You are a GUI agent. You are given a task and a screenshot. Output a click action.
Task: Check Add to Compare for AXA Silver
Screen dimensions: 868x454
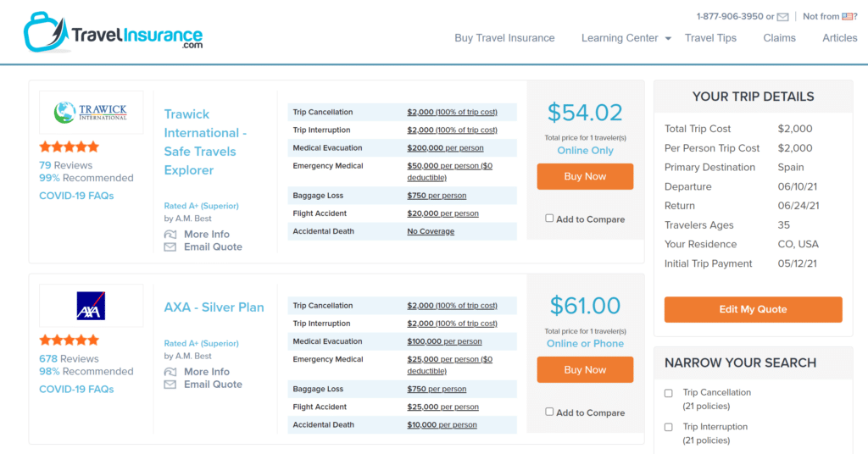click(x=549, y=412)
